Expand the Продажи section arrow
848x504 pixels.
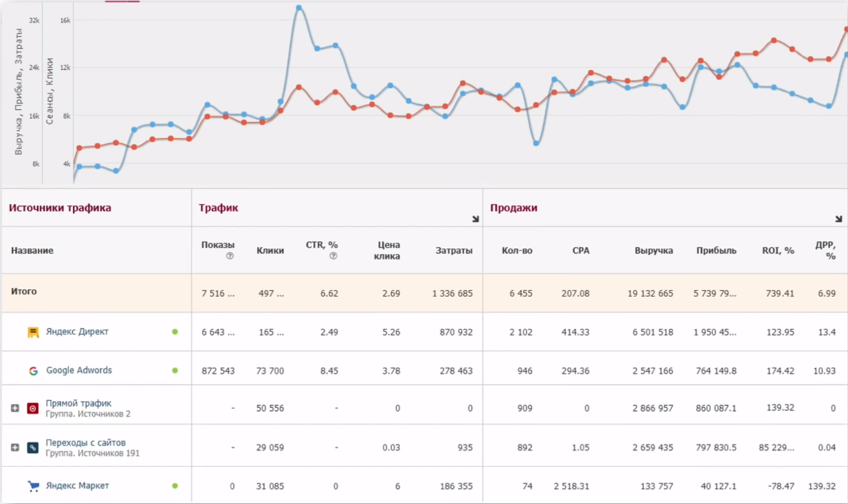[x=838, y=219]
